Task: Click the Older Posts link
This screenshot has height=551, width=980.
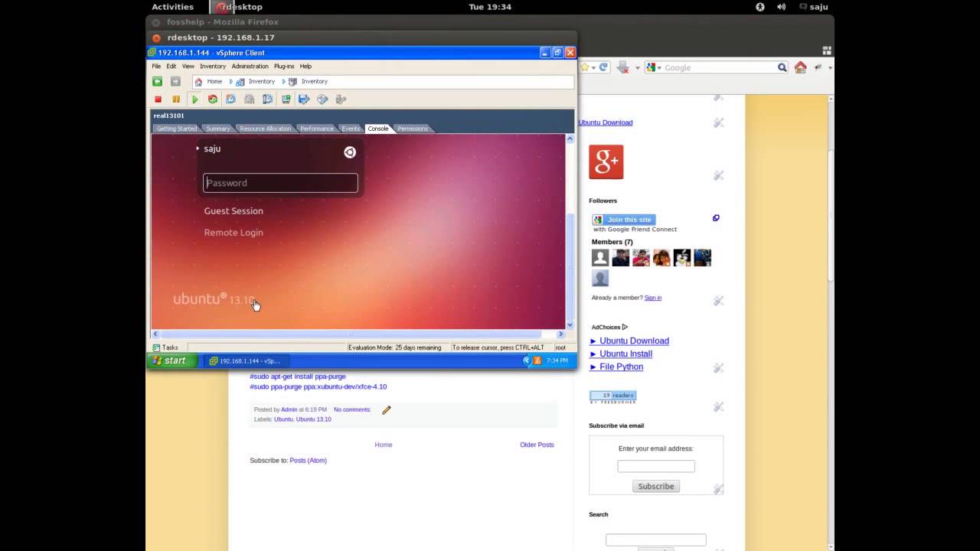Action: click(x=537, y=445)
